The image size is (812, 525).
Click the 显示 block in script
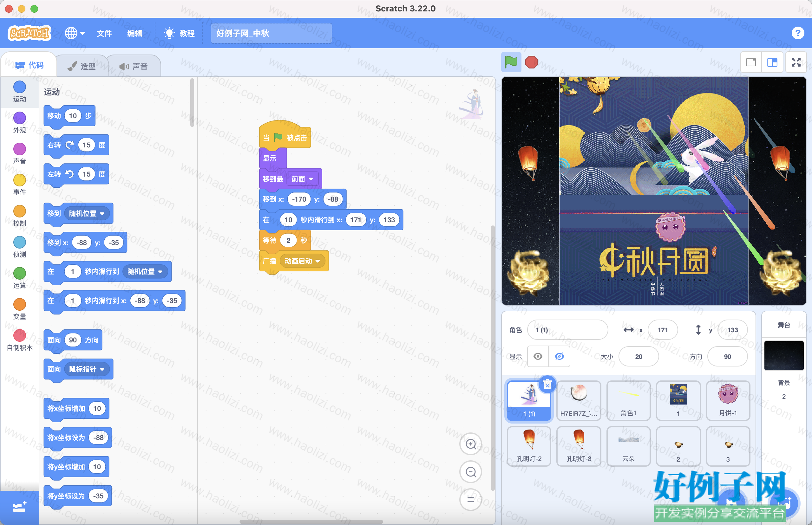[272, 158]
